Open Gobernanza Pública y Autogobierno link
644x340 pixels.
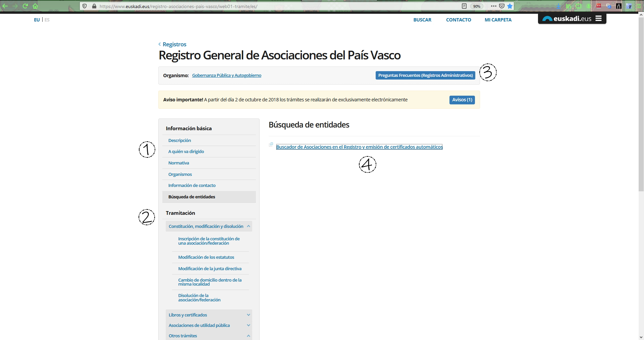[x=227, y=75]
